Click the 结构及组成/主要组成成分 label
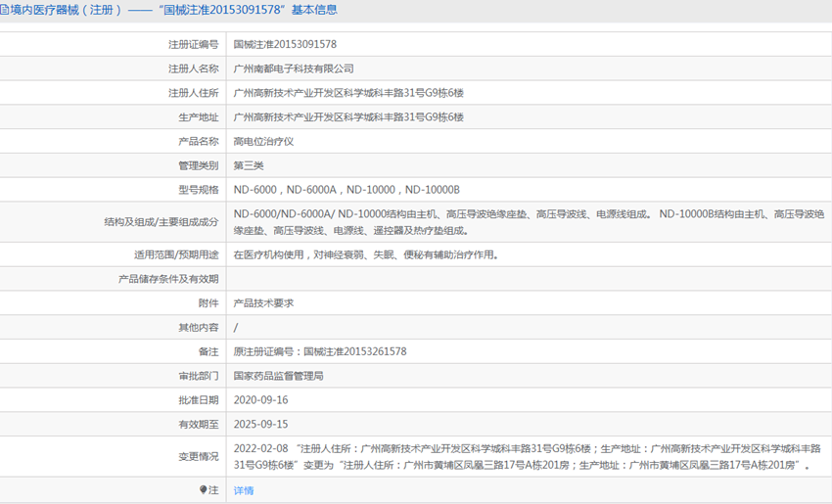The width and height of the screenshot is (832, 504). 162,222
